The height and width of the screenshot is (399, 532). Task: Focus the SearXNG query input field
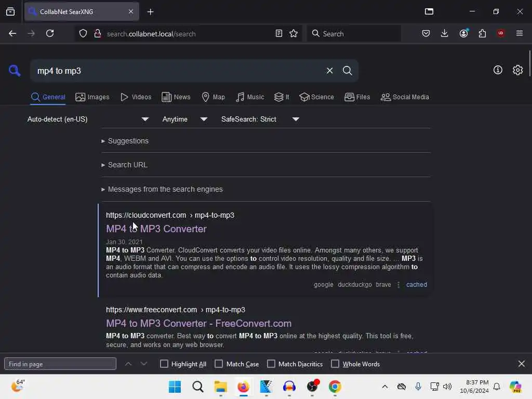177,71
